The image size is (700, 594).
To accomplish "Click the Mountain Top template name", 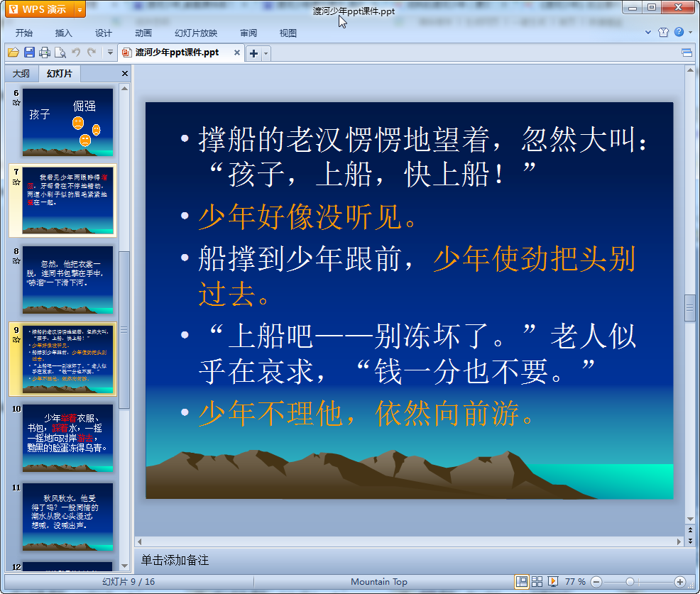I will click(379, 581).
